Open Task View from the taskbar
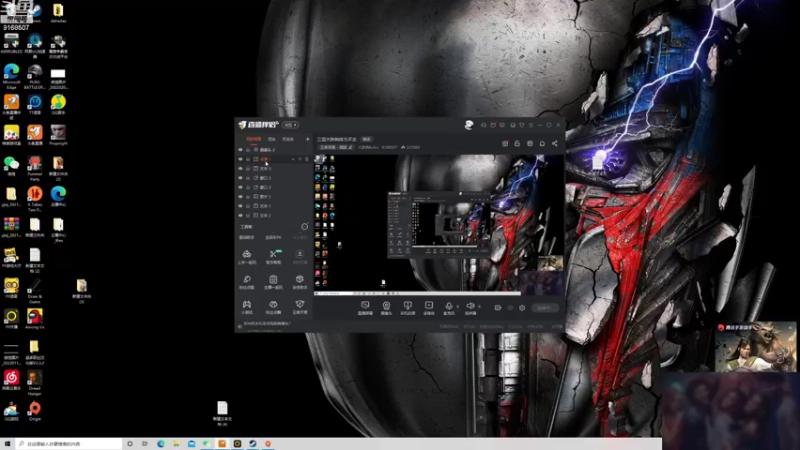The height and width of the screenshot is (450, 800). point(145,444)
